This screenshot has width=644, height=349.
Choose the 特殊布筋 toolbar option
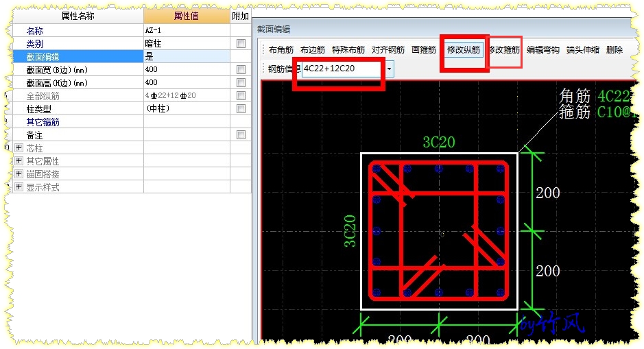348,49
